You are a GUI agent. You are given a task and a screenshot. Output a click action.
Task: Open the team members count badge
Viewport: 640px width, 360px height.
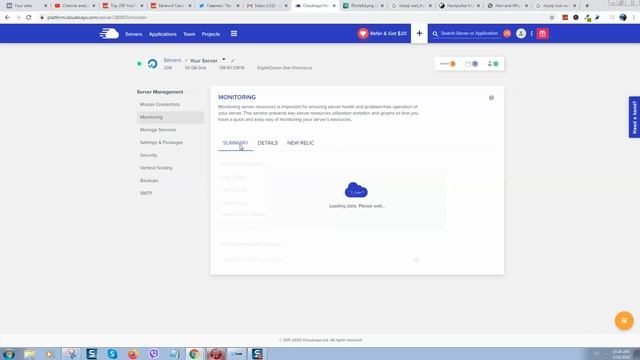click(493, 64)
